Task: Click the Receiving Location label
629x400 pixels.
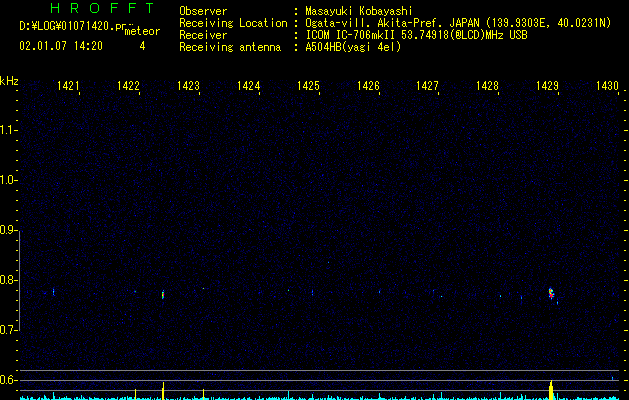Action: (x=233, y=23)
